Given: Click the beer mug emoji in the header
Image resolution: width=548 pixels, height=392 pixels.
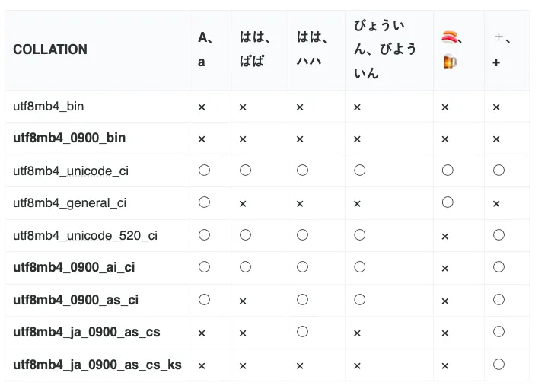Looking at the screenshot, I should [x=449, y=62].
